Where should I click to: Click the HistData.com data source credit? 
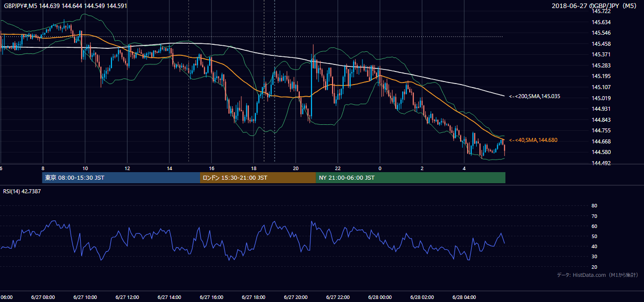[x=598, y=275]
